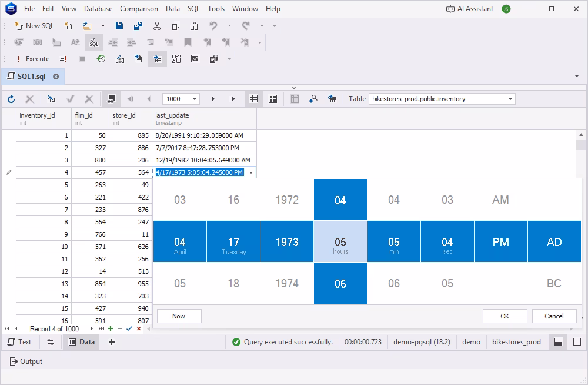This screenshot has width=588, height=385.
Task: Click the Bookmark icon
Action: (x=188, y=42)
